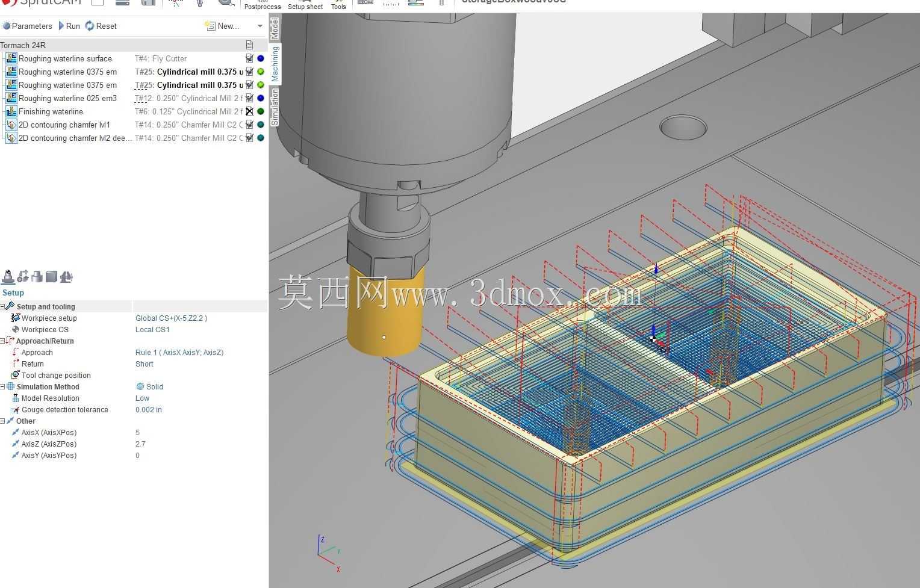Toggle checkbox for 2D contouring chamfer lvl1

coord(249,125)
